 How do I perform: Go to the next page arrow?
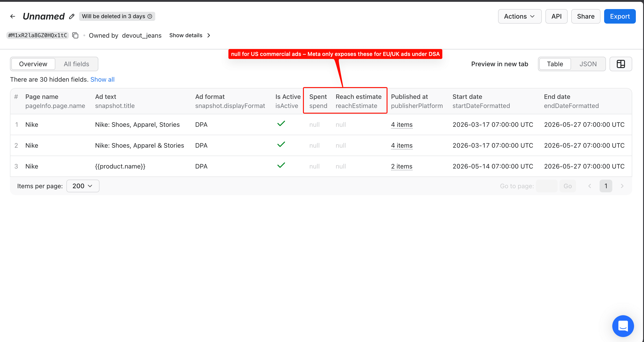[x=622, y=186]
